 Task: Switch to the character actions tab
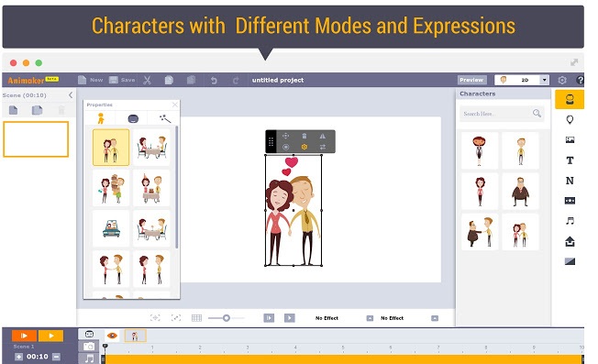(101, 118)
